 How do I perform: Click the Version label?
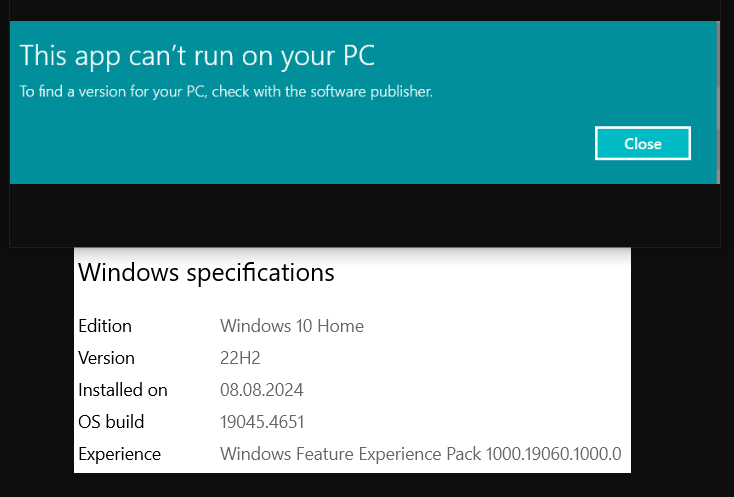(x=106, y=358)
